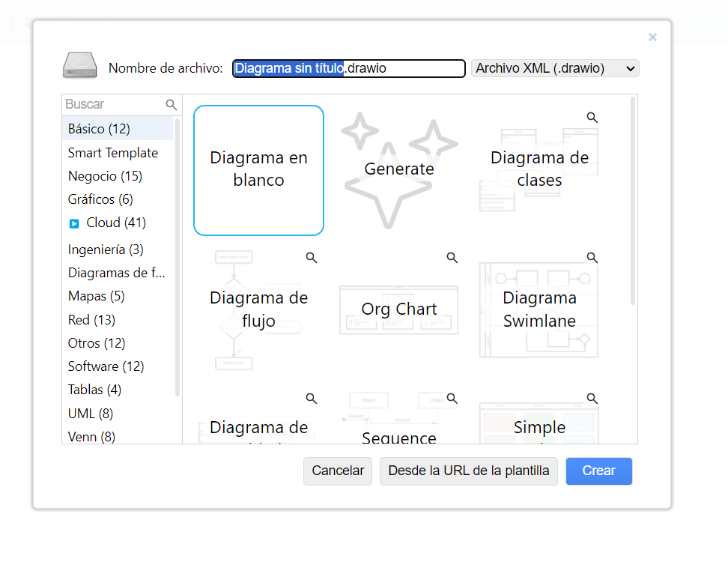Click the Cancelar button
Viewport: 728px width, 586px height.
pos(338,471)
